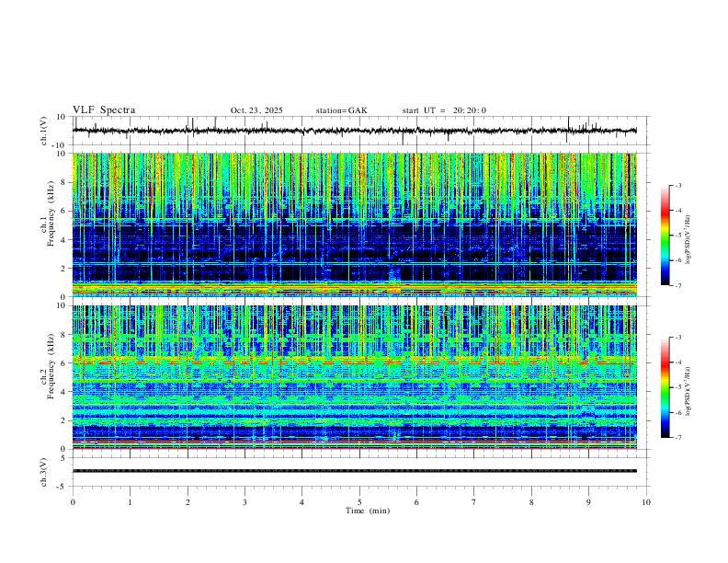The image size is (728, 563).
Task: Click time axis tick label "1"
Action: pos(130,502)
